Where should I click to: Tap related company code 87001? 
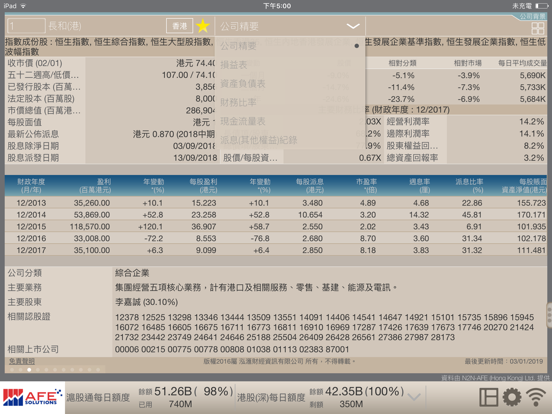coord(337,350)
